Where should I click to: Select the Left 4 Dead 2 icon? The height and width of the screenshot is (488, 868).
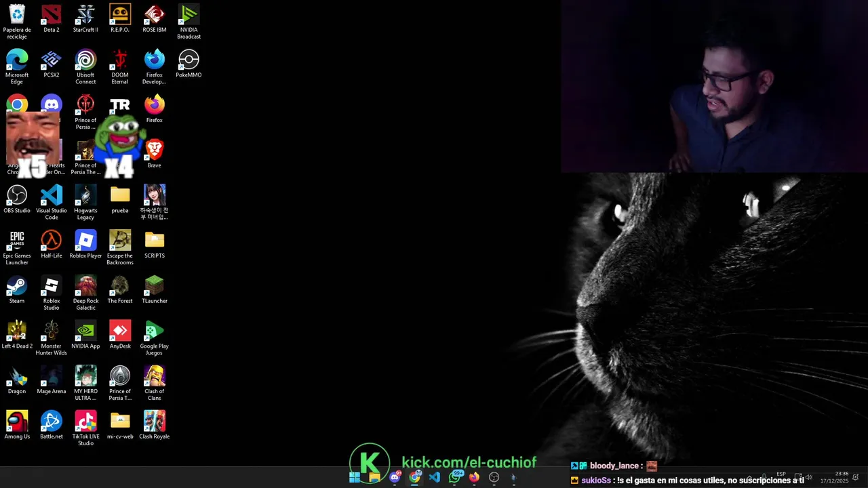click(17, 335)
